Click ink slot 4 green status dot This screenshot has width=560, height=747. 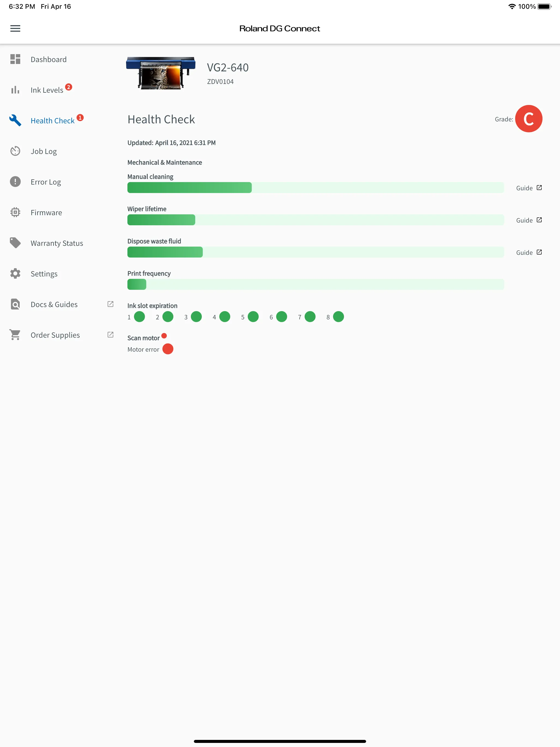point(224,317)
